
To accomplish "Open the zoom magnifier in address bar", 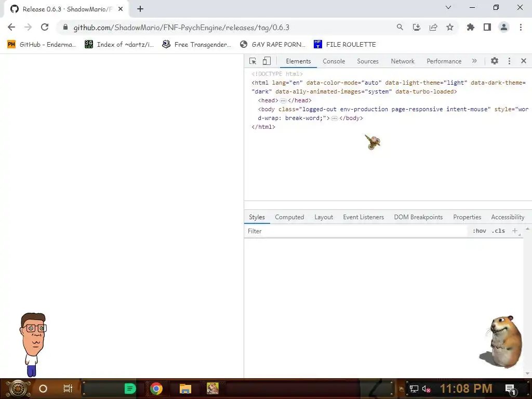I will (x=400, y=27).
